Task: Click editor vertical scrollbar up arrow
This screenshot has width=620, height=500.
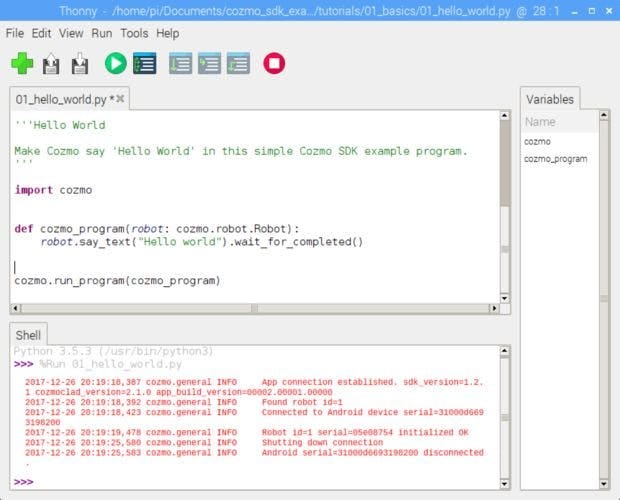Action: pyautogui.click(x=505, y=115)
